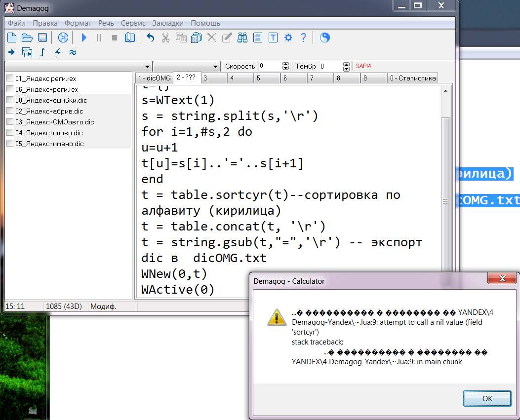Screen dimensions: 520x420
Task: Click the Скорость value input field
Action: 270,66
